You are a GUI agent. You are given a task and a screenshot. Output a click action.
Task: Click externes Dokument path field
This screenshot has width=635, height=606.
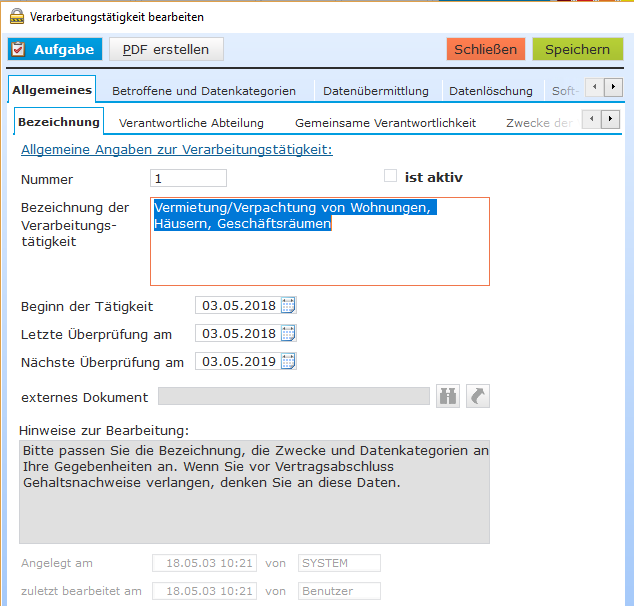click(x=294, y=396)
